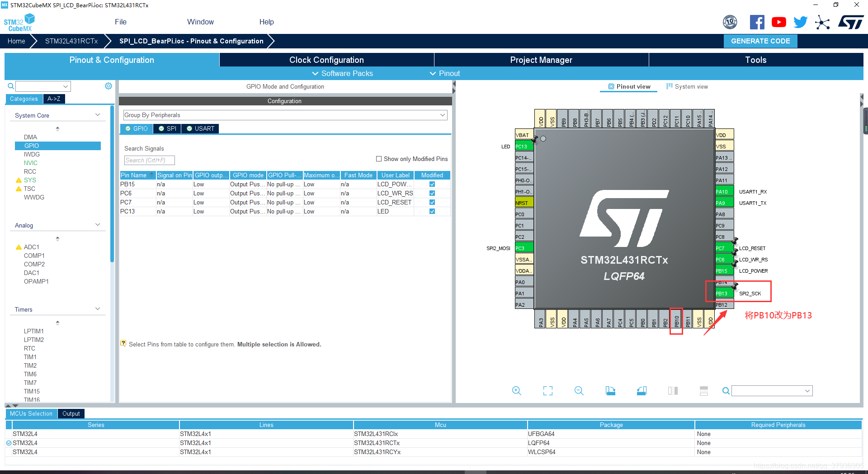Click the PA10 USART1_RX pin
868x474 pixels.
[724, 191]
